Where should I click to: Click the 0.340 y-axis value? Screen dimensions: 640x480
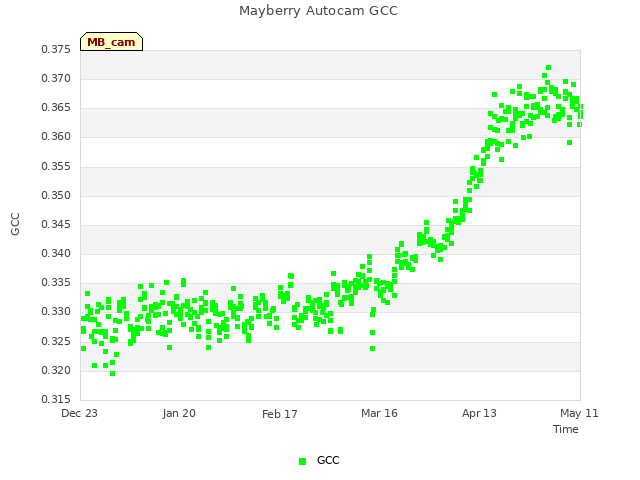56,253
